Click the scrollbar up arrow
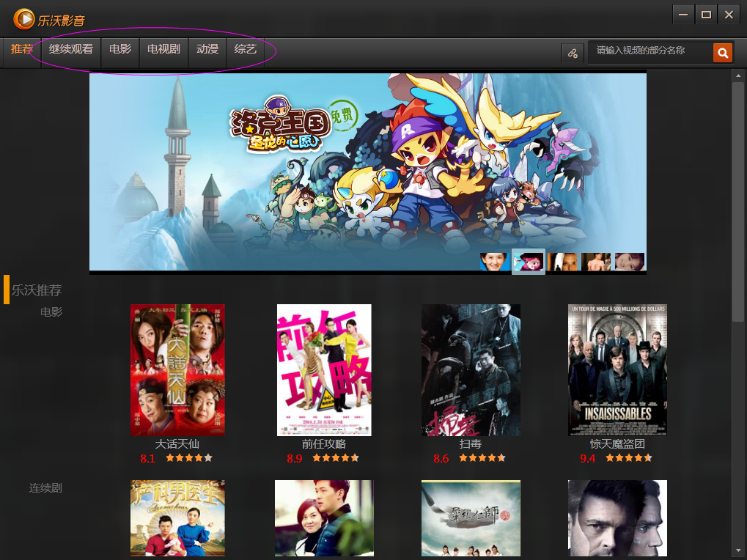This screenshot has width=747, height=560. pos(738,75)
